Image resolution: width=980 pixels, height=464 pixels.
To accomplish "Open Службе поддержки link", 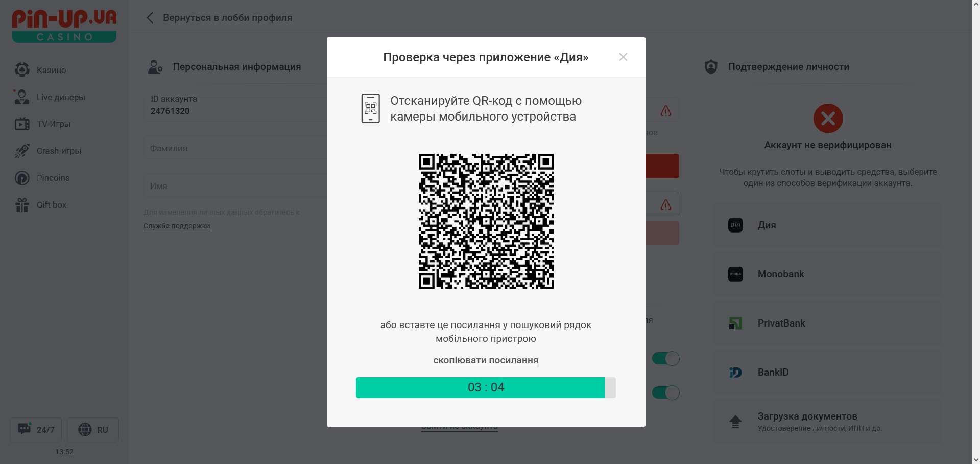I will [177, 226].
